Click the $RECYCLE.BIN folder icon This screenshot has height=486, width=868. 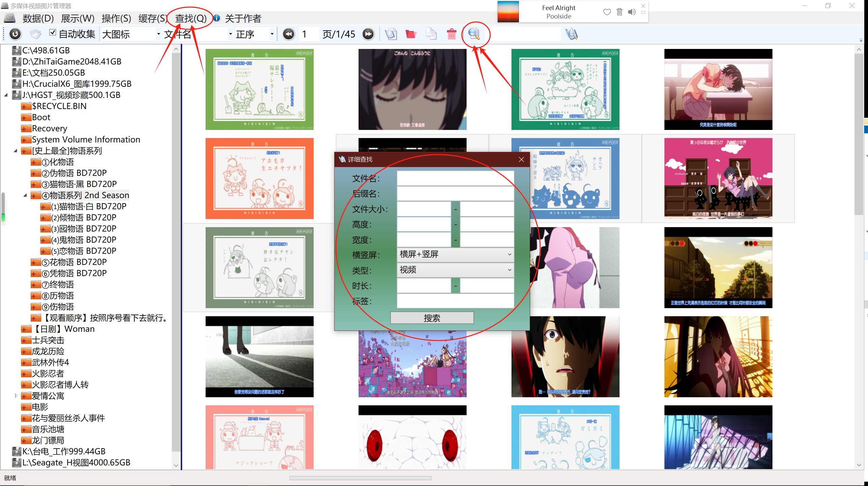(x=26, y=106)
